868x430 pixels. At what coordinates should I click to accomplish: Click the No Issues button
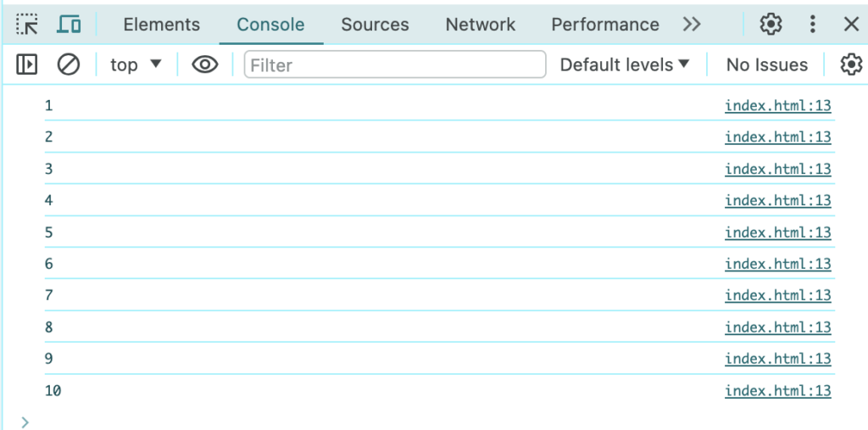[767, 64]
